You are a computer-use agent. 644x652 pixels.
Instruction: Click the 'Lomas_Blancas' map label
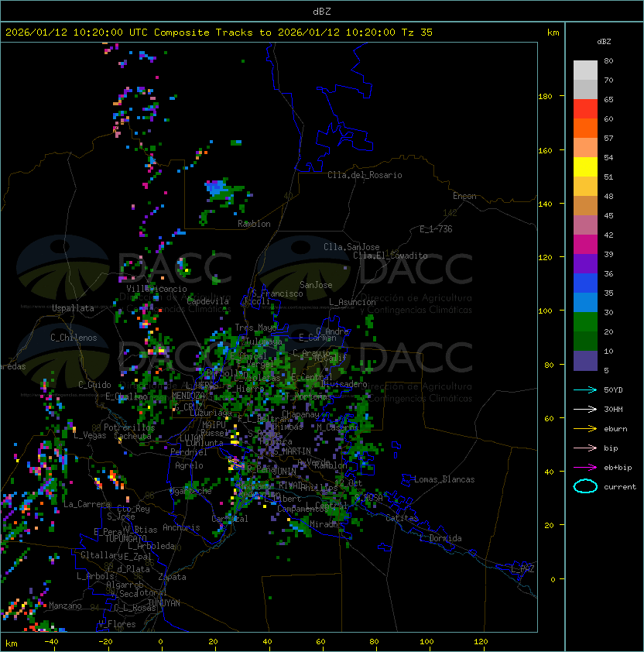pos(444,479)
